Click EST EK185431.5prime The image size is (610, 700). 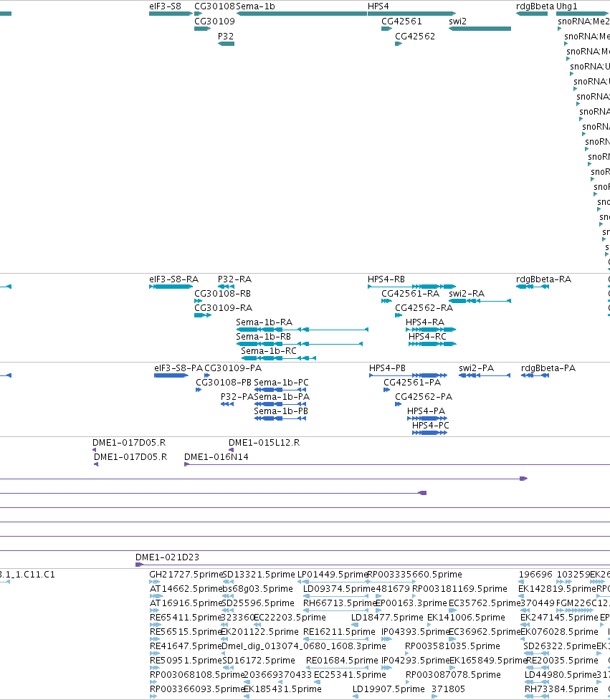click(x=282, y=689)
